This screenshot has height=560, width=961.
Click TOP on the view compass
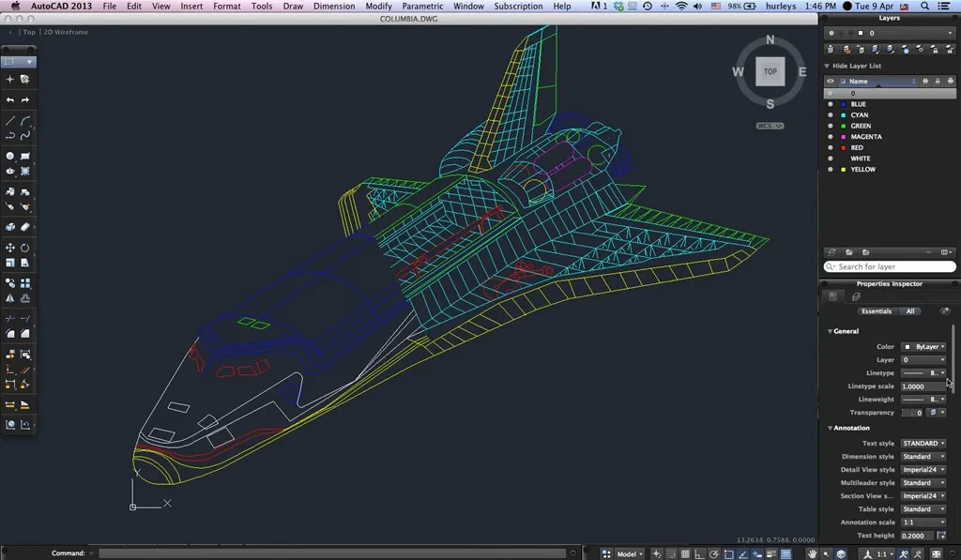(769, 71)
